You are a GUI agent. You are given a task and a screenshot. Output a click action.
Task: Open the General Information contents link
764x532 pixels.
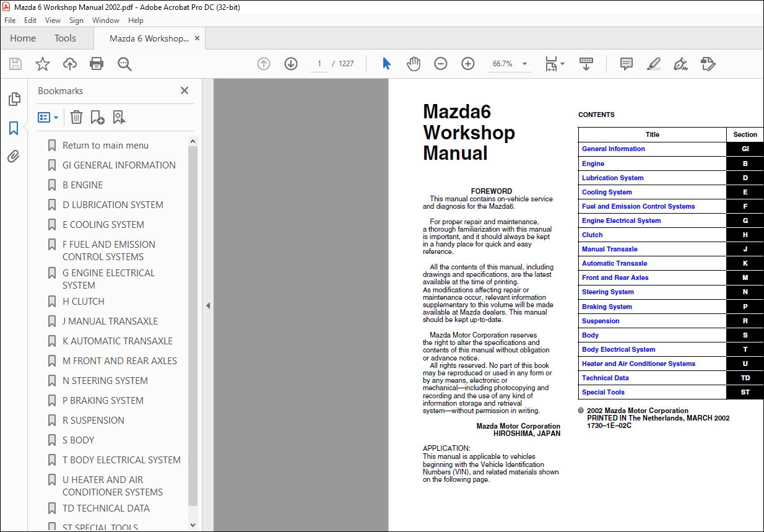(x=613, y=149)
